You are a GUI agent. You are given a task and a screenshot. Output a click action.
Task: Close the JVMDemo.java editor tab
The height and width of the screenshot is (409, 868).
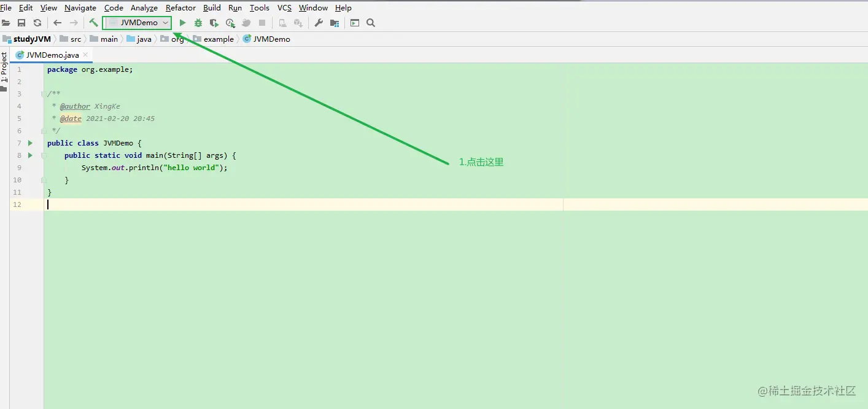(x=86, y=55)
